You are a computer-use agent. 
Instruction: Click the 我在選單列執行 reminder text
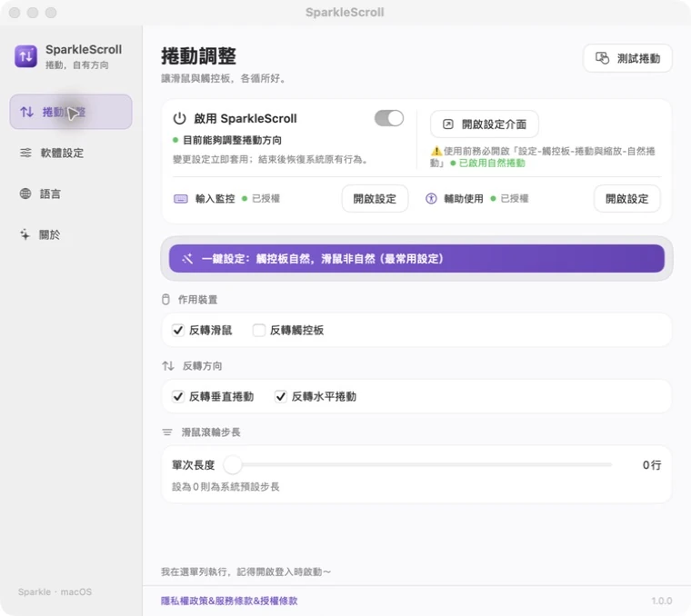[x=245, y=571]
